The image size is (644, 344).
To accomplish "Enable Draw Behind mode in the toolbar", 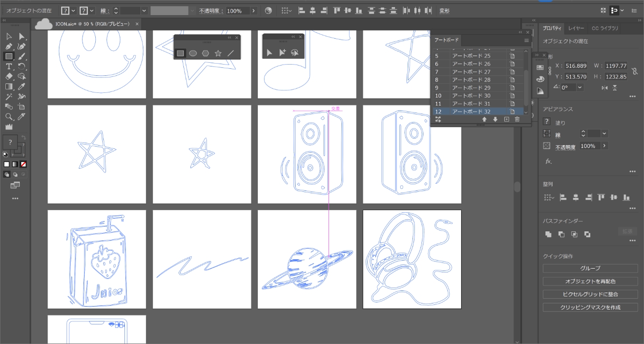I will (15, 174).
